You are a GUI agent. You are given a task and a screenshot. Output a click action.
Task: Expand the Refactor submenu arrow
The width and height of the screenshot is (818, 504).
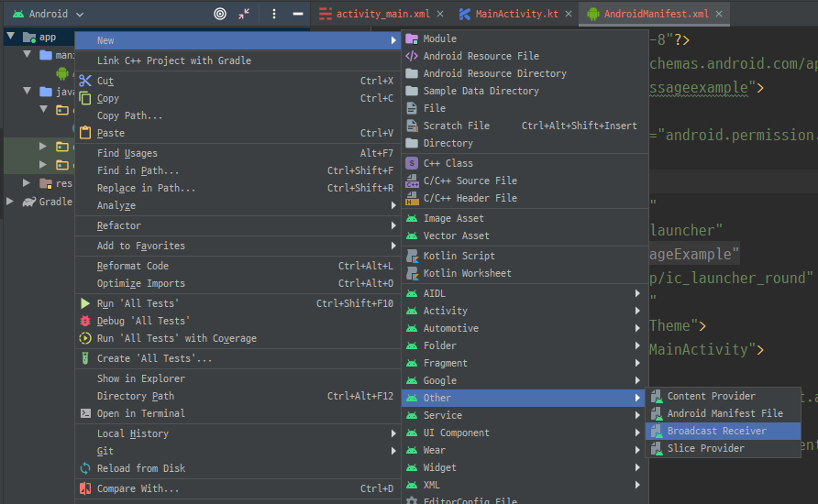pyautogui.click(x=393, y=225)
